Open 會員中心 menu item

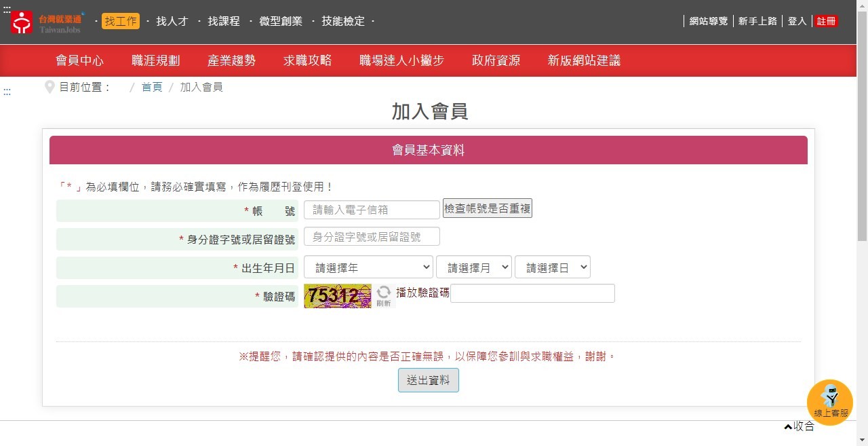point(80,60)
